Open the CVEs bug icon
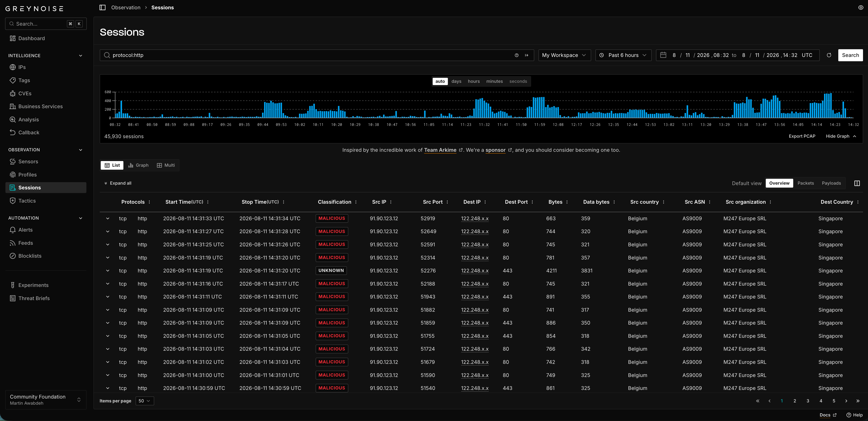The image size is (868, 421). [x=12, y=93]
